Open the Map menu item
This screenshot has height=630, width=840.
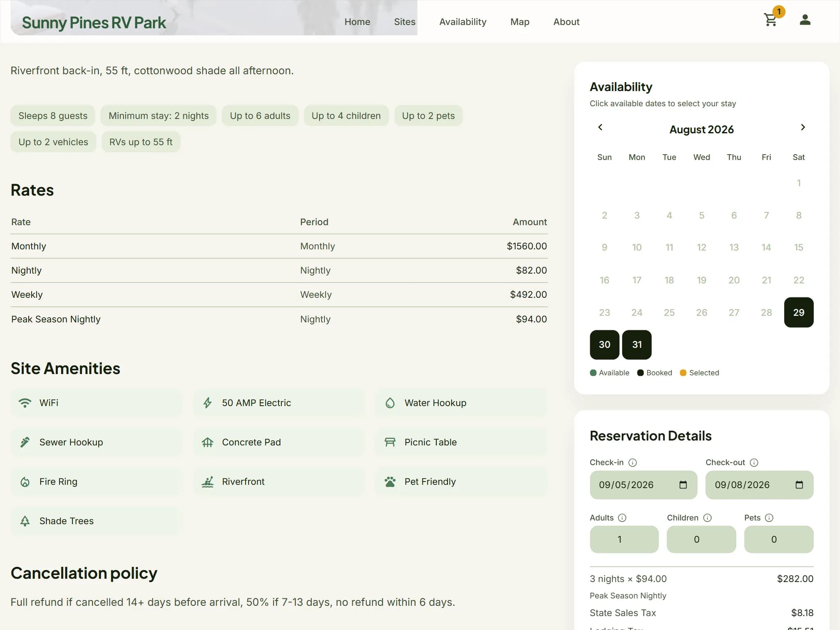520,22
